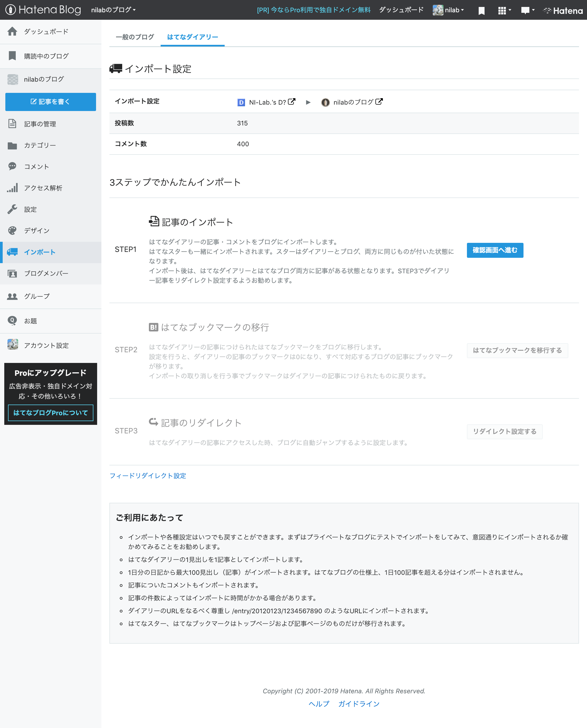Click the 記事のリダイレクト arrow icon
This screenshot has width=587, height=728.
(x=153, y=422)
